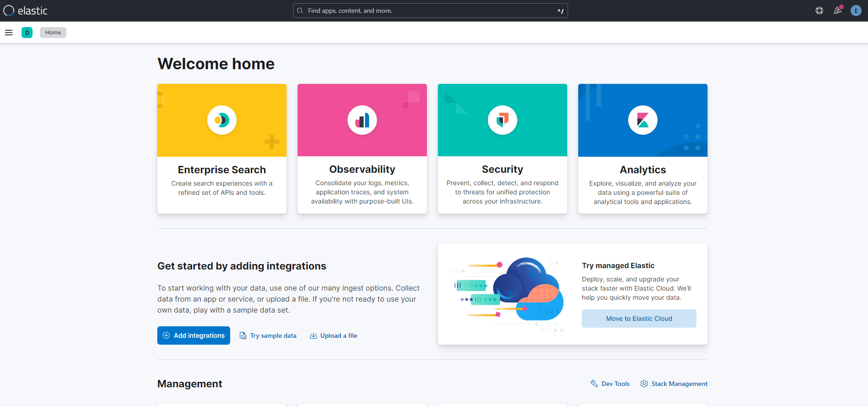This screenshot has width=868, height=407.
Task: Open the newsfeed notifications icon
Action: 838,11
